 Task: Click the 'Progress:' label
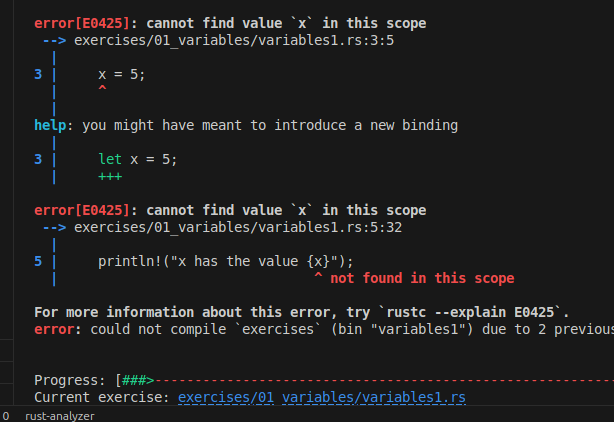(x=70, y=381)
